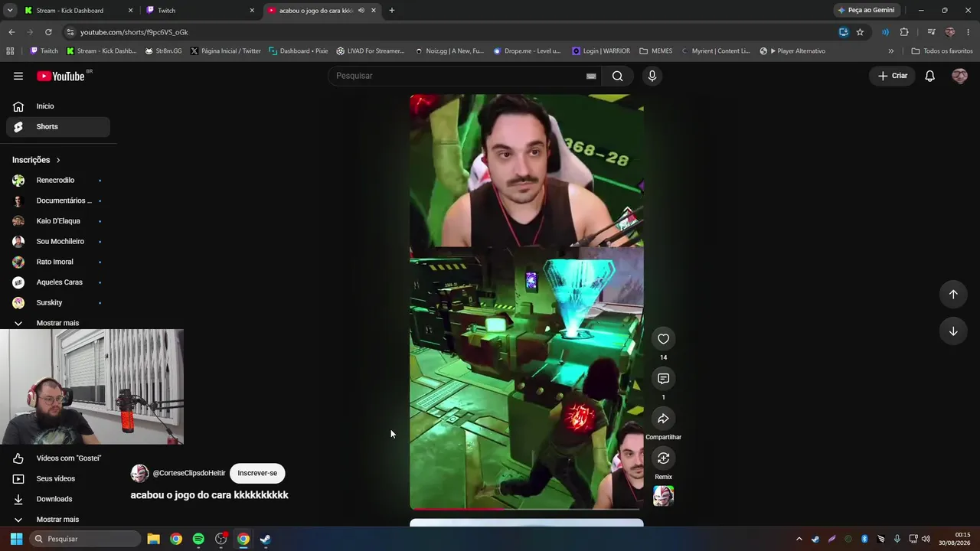Open the CorteseClipsdoHeitir channel avatar
Viewport: 980px width, 551px height.
[x=139, y=473]
